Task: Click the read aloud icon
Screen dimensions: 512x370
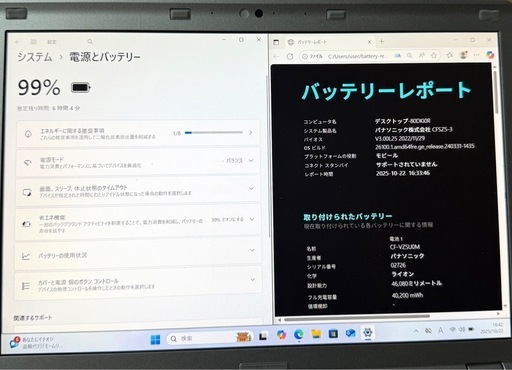Action: pos(422,56)
